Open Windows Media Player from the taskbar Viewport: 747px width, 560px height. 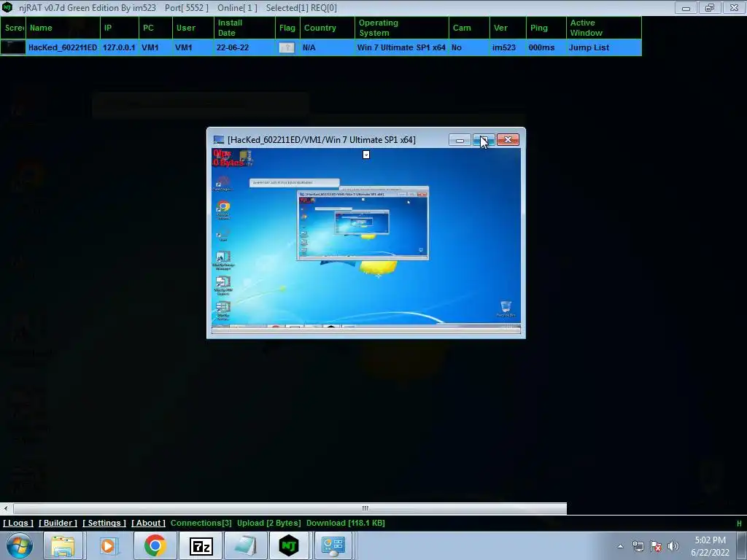tap(108, 545)
